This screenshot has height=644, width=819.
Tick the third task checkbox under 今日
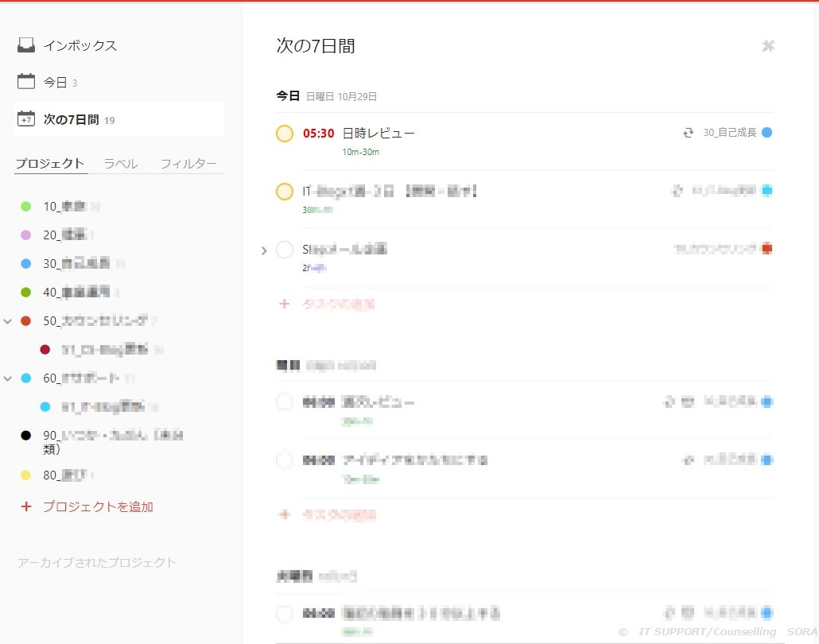(285, 250)
